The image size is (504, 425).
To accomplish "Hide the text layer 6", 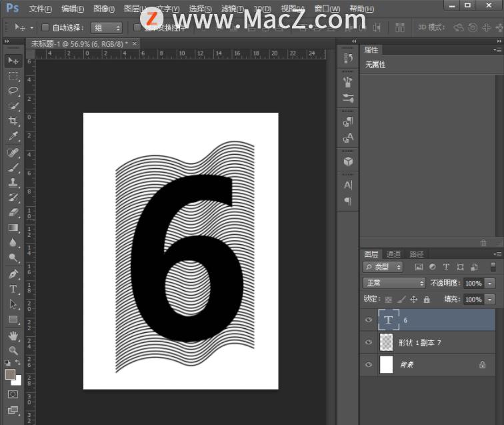I will (x=368, y=320).
